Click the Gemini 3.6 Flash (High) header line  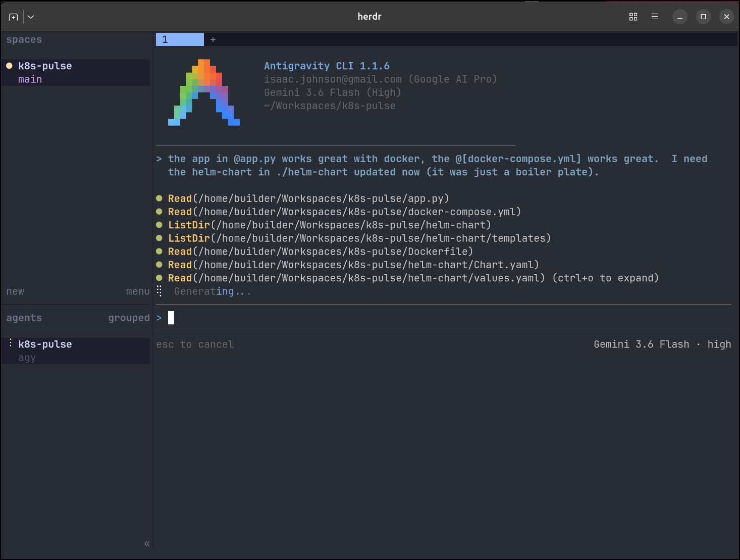click(x=332, y=92)
